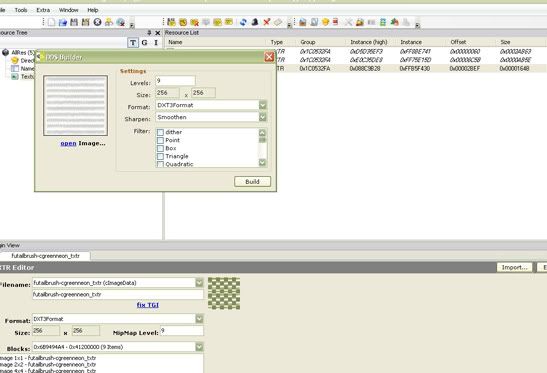Click the New package toolbar icon
547x373 pixels.
(x=51, y=22)
